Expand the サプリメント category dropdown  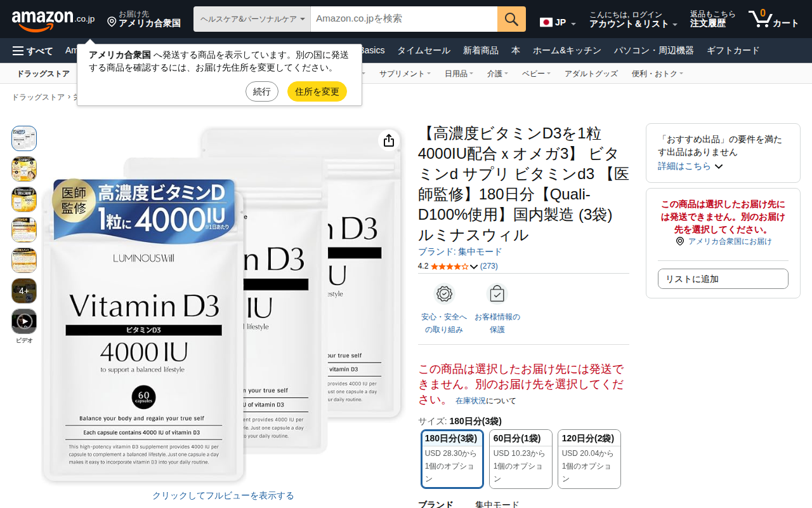click(405, 74)
